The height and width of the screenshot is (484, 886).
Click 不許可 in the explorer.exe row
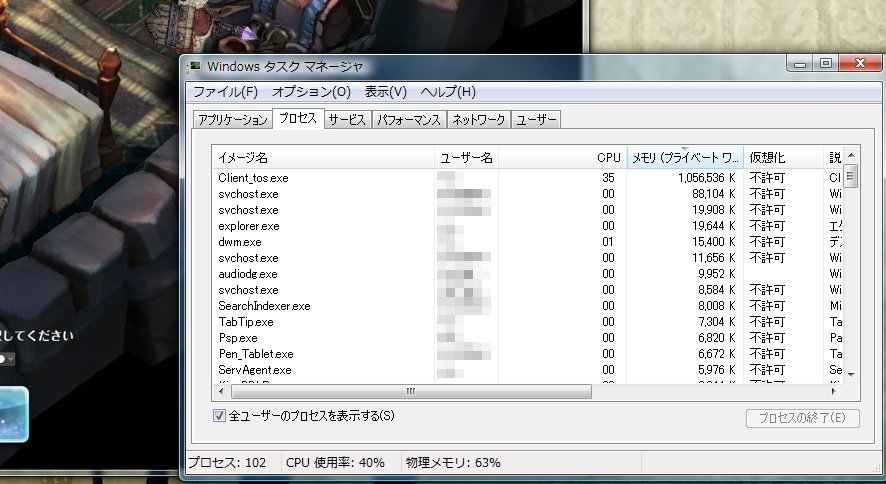point(767,226)
